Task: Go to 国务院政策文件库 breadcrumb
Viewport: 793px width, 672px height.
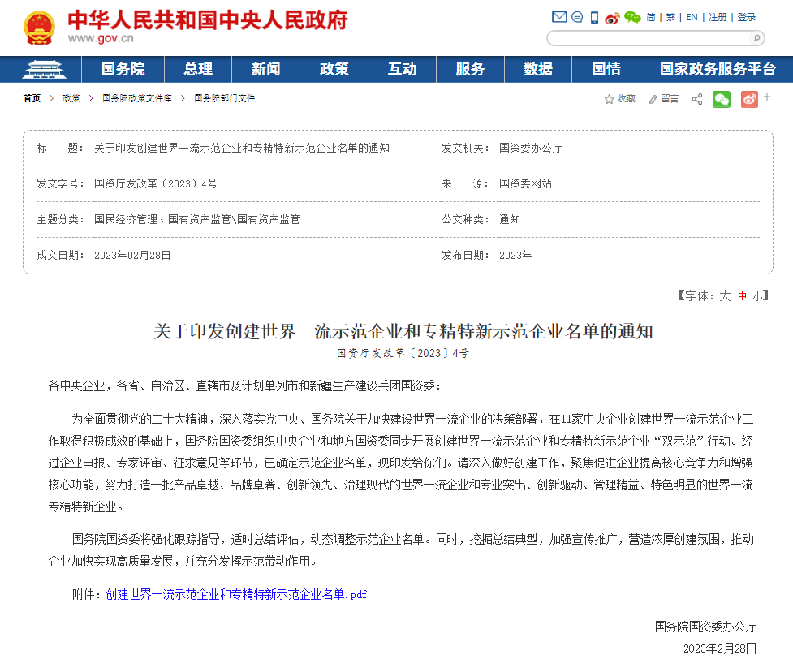Action: point(137,98)
